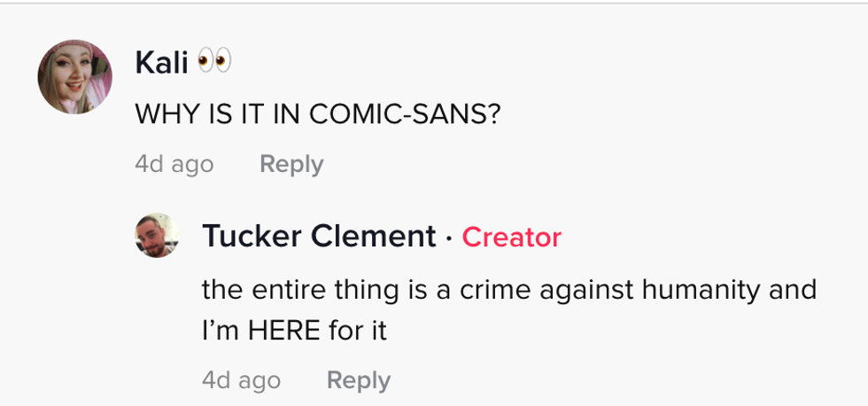
Task: Click the 4d ago timestamp under Kali's comment
Action: pyautogui.click(x=174, y=164)
